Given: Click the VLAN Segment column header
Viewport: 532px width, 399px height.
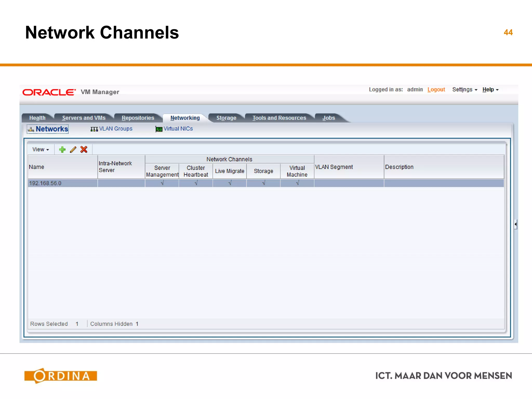Looking at the screenshot, I should click(349, 167).
